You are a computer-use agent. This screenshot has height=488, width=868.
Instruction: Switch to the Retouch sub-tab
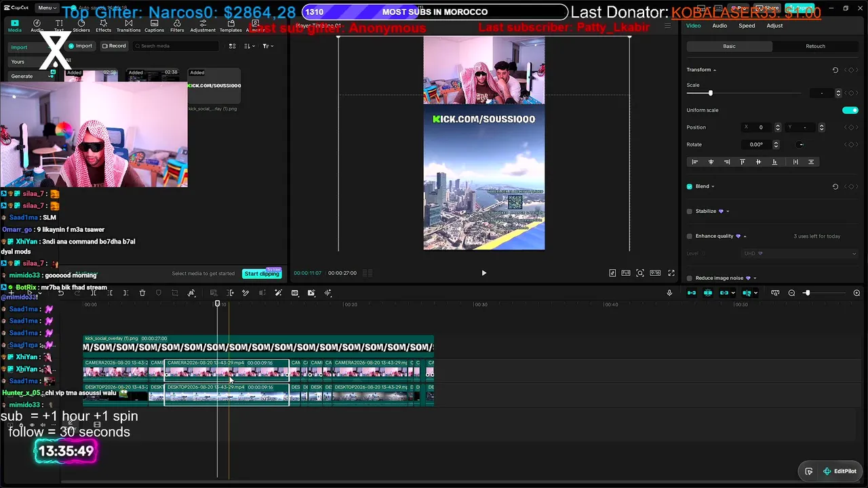pyautogui.click(x=815, y=46)
